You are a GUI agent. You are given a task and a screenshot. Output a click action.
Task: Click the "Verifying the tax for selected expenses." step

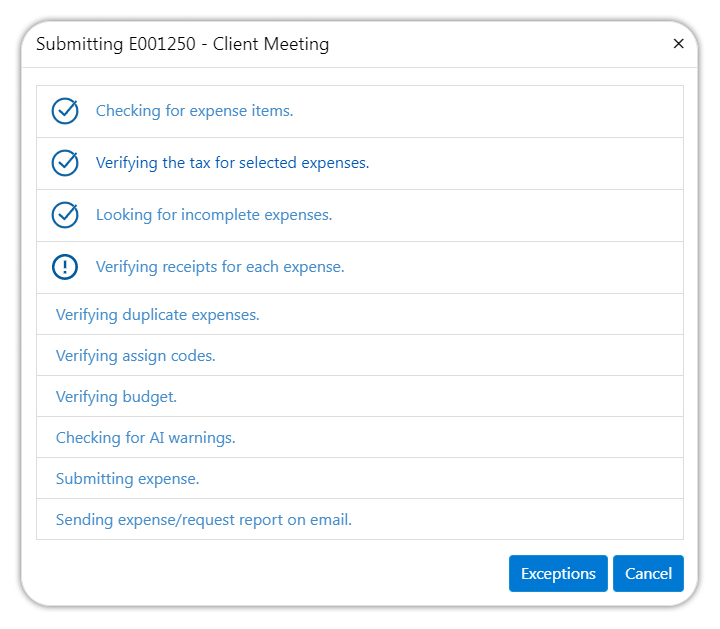[232, 163]
